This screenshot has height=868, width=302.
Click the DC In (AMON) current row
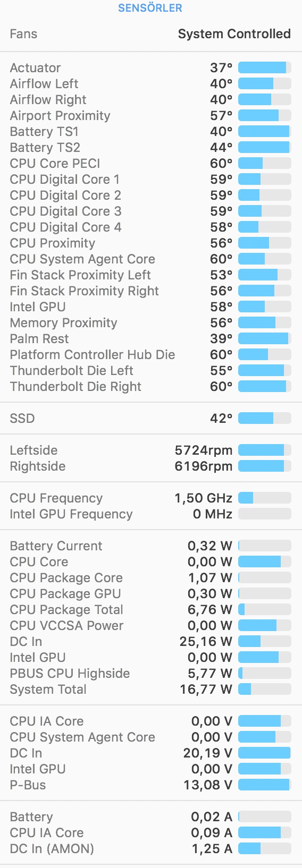(151, 849)
